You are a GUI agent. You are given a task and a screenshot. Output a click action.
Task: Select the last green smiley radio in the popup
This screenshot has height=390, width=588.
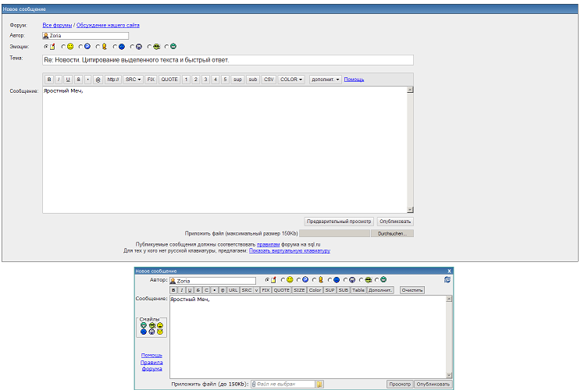(x=376, y=280)
